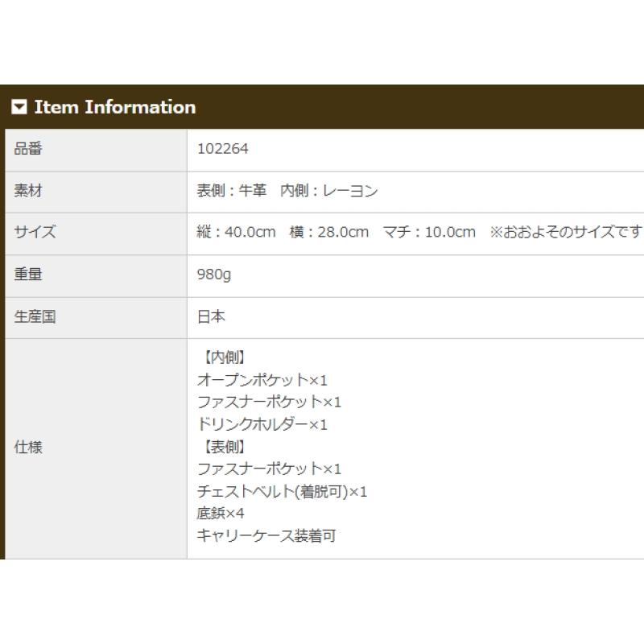Select the size value starting 縦：40.0cm
The image size is (644, 644).
coord(419,232)
